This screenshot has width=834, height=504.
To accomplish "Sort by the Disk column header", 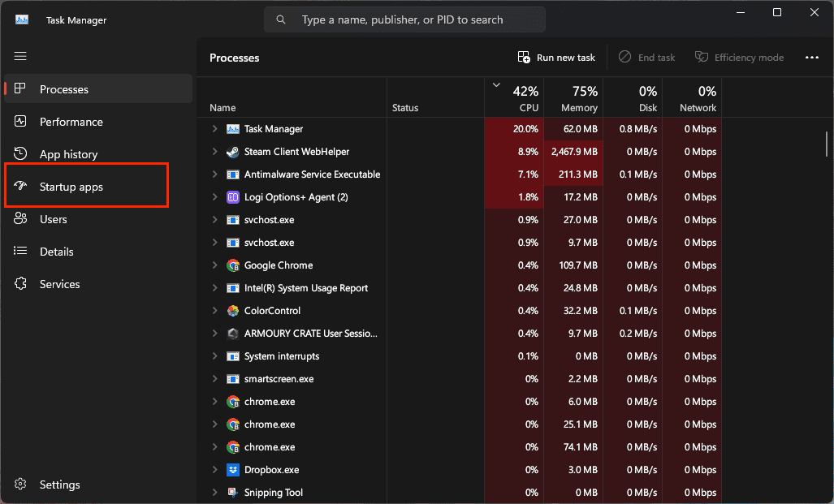I will click(633, 98).
